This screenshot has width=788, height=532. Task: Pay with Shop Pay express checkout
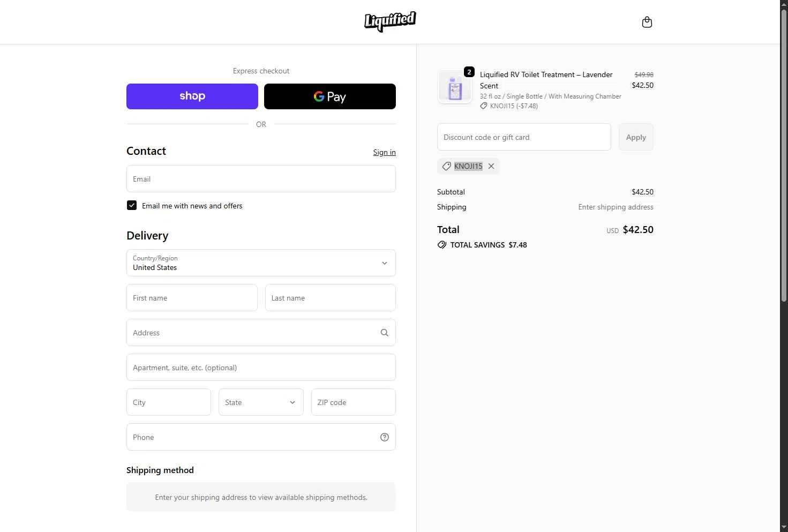click(x=192, y=96)
